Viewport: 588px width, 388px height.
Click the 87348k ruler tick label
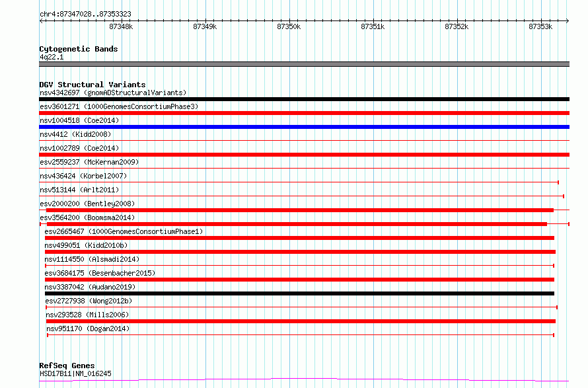[x=121, y=26]
